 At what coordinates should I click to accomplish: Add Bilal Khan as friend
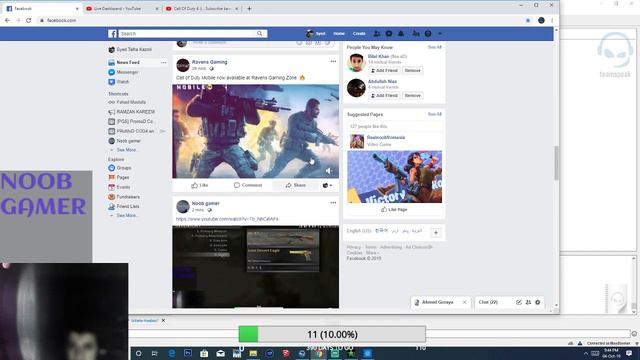click(x=384, y=71)
